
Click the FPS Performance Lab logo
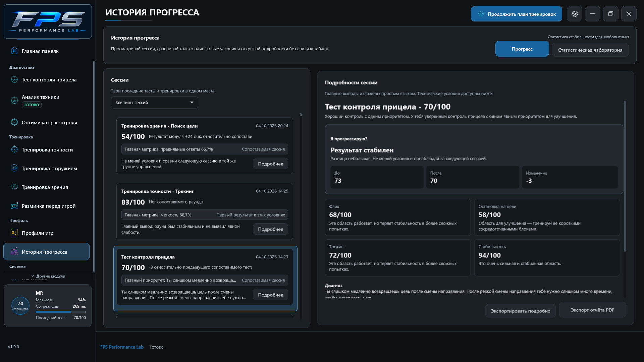tap(48, 21)
